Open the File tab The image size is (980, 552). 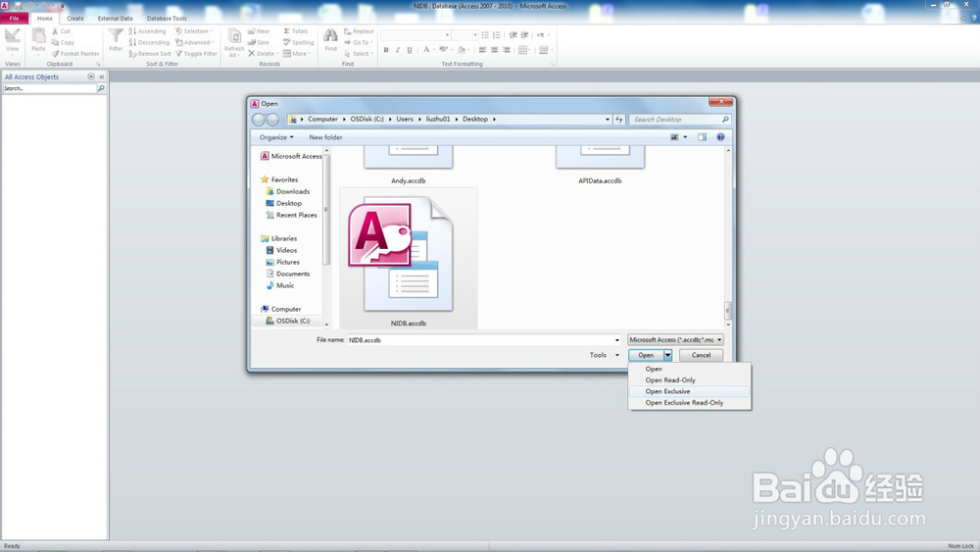[15, 18]
